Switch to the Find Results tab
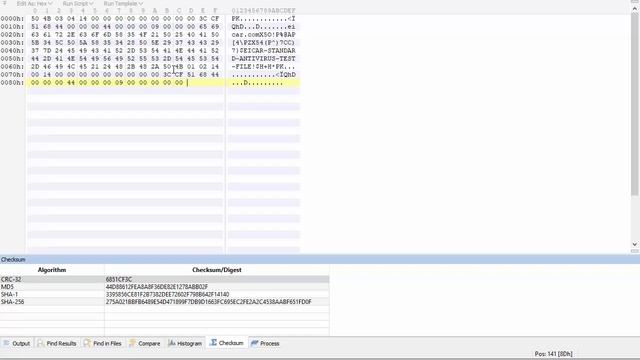The height and width of the screenshot is (360, 640). (x=57, y=343)
